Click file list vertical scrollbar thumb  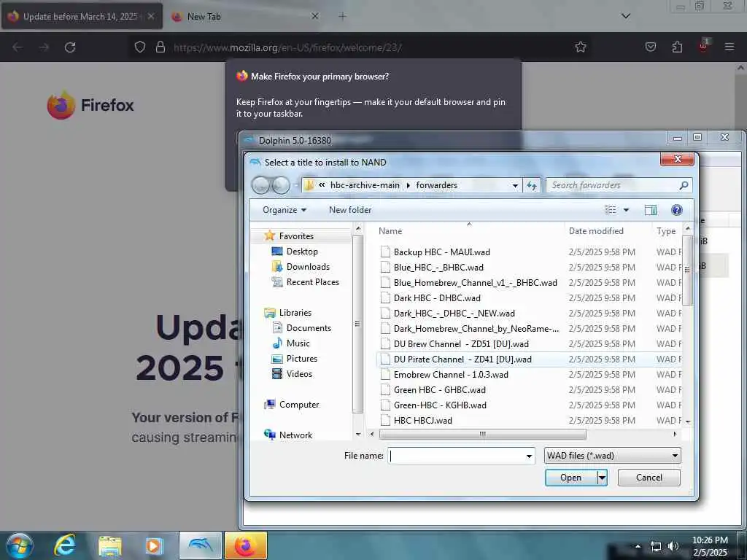(687, 270)
